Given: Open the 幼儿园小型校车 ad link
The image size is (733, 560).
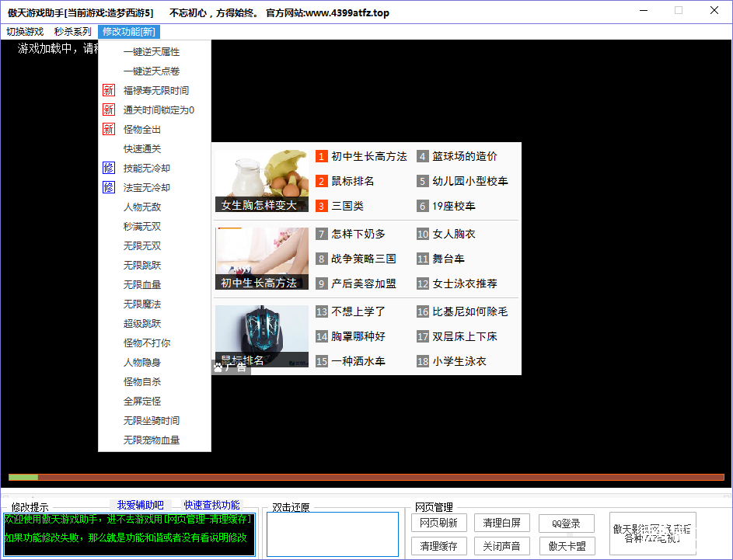Looking at the screenshot, I should [x=469, y=181].
